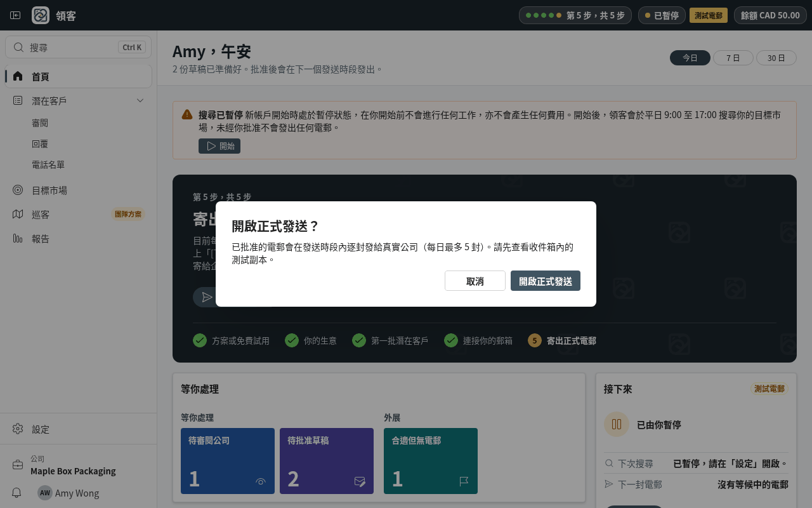This screenshot has height=508, width=812.
Task: Click the 測試電郵 badge in 接下來 panel
Action: pyautogui.click(x=769, y=389)
